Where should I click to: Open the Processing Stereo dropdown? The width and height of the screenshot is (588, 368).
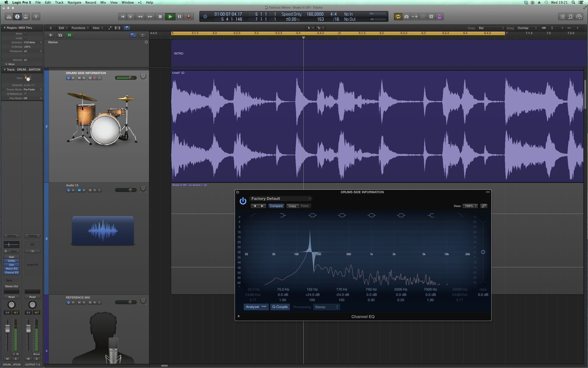326,307
